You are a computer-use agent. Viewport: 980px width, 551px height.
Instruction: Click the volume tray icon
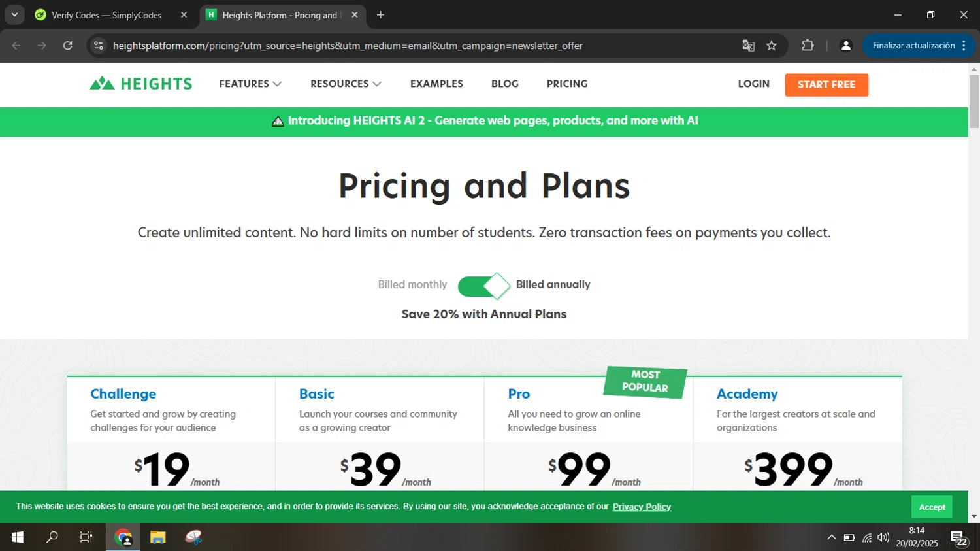pyautogui.click(x=883, y=537)
